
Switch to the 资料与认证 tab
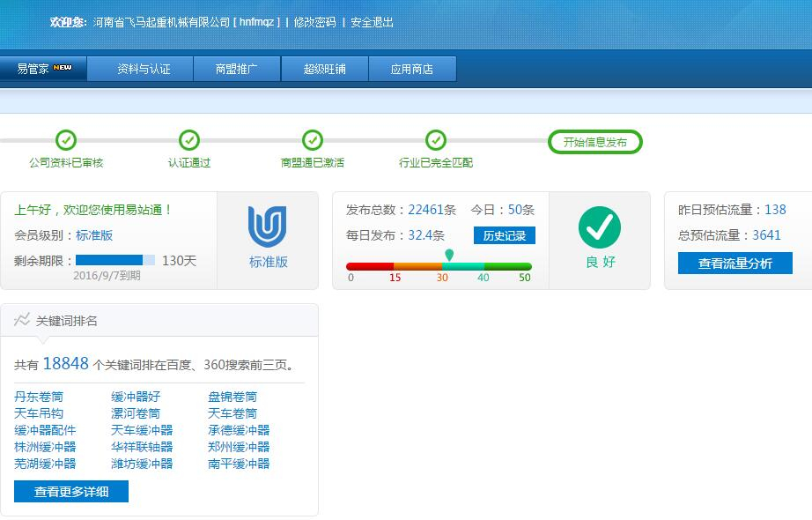tap(144, 69)
